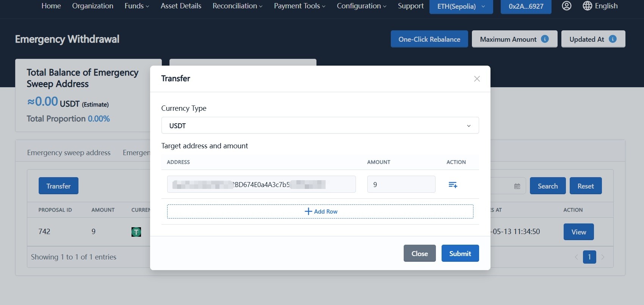Click the Search button
644x305 pixels.
547,186
